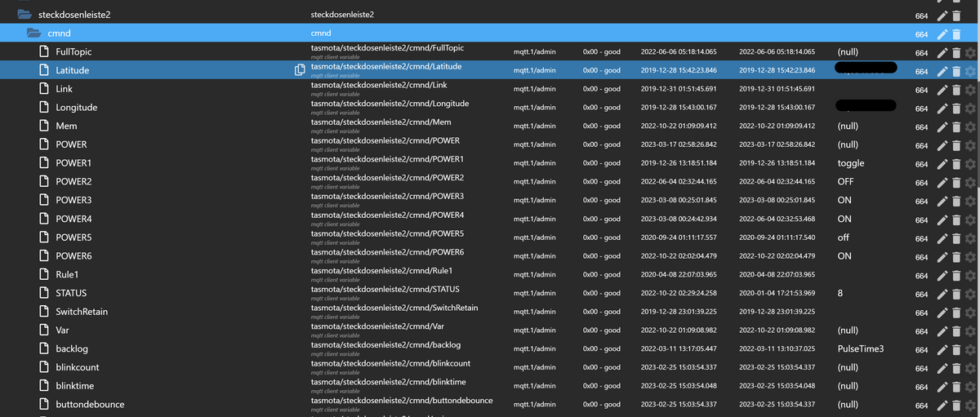This screenshot has width=980, height=417.
Task: Collapse the cmnd folder
Action: 34,33
